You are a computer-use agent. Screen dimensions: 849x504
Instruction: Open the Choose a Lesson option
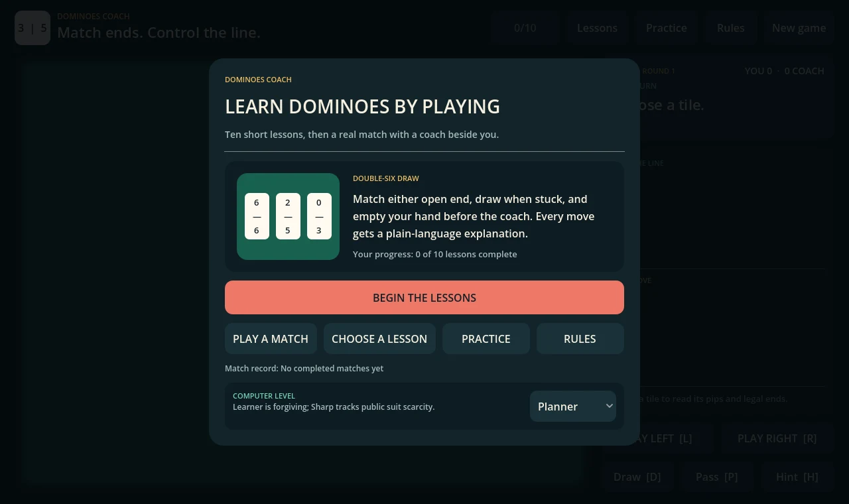(379, 339)
